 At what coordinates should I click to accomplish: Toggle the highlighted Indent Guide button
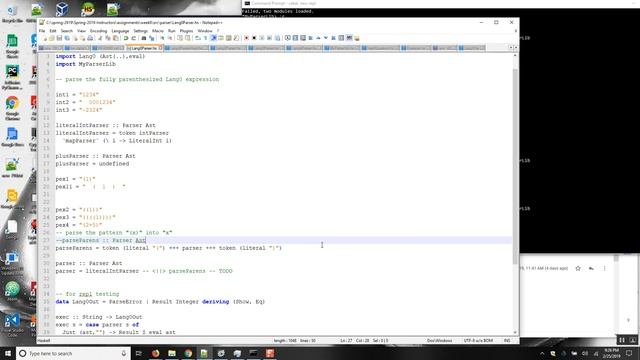pos(213,38)
